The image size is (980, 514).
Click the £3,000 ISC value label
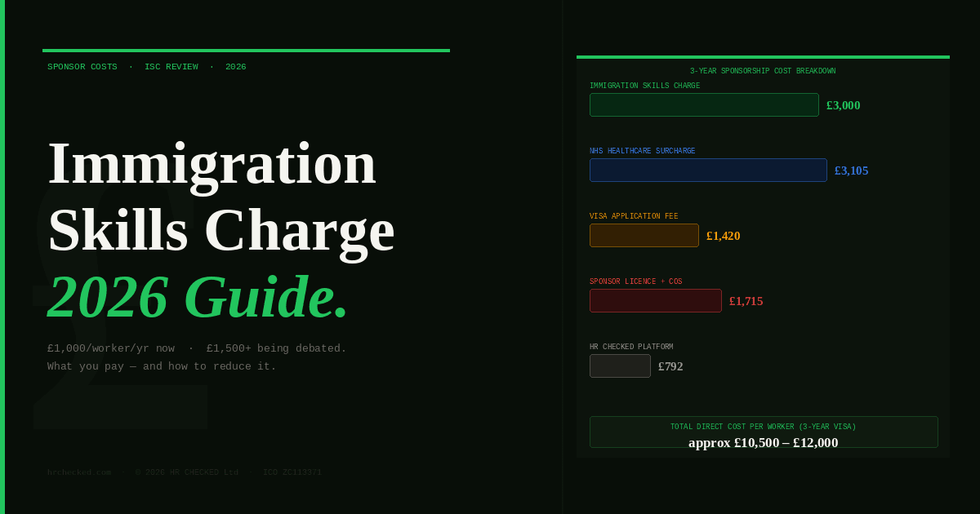[x=843, y=104]
